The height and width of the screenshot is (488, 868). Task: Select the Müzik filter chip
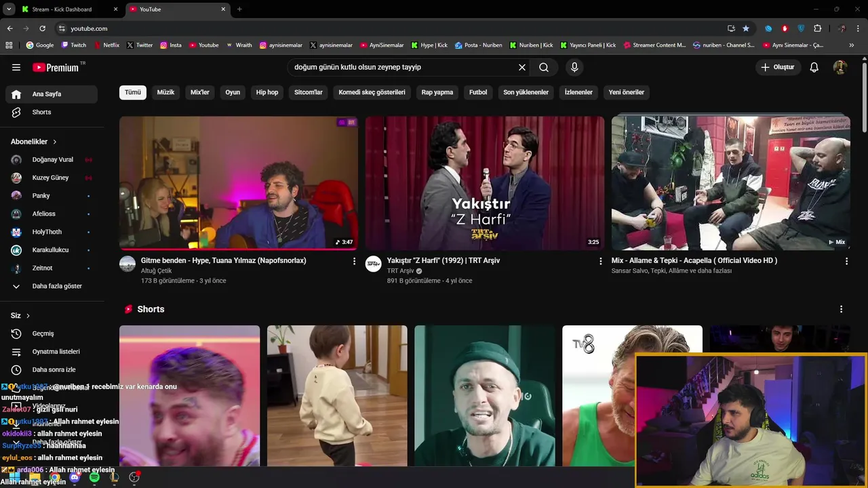[x=165, y=92]
